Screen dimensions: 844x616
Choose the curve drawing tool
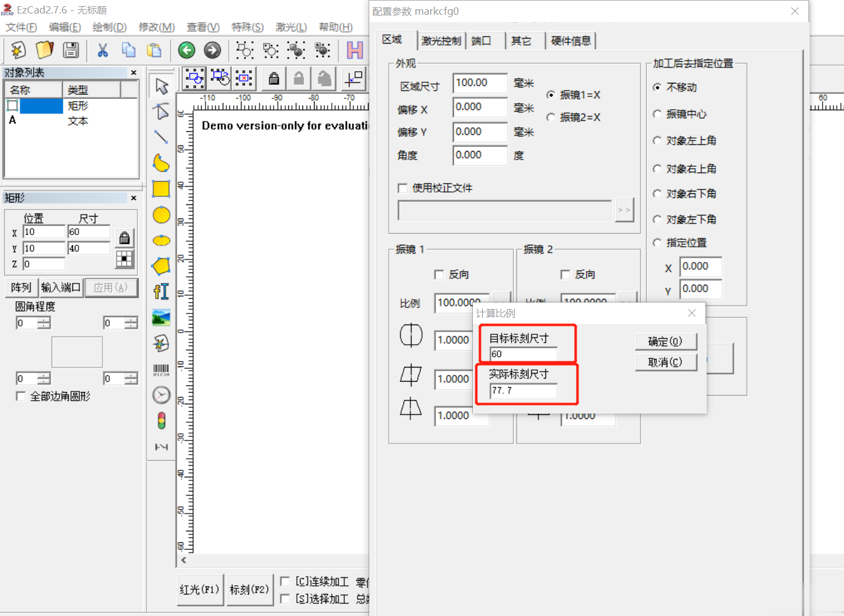click(161, 163)
